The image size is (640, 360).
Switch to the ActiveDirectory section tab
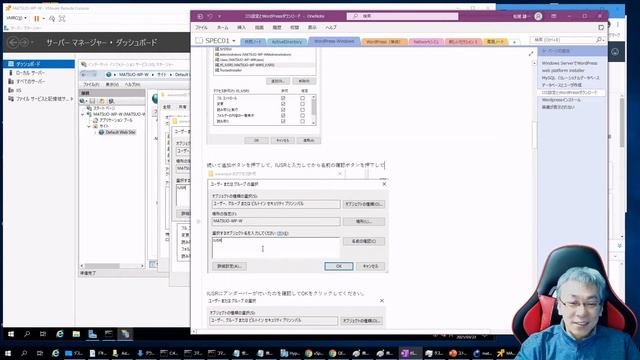287,42
